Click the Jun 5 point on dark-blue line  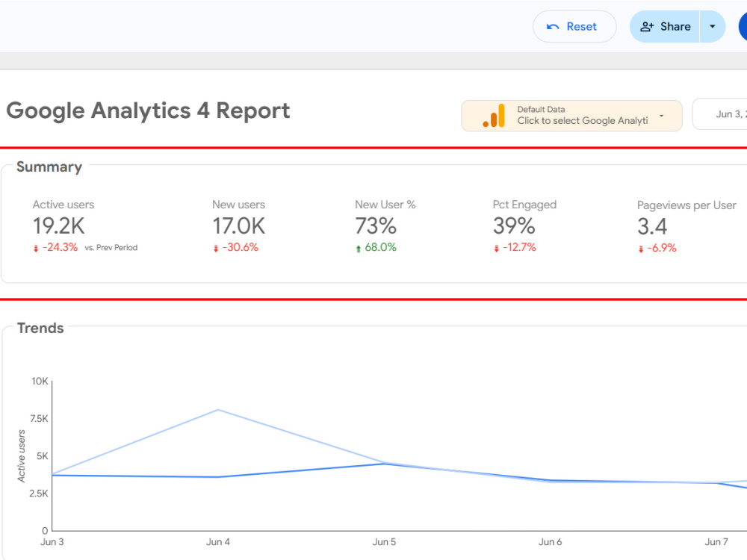click(384, 464)
